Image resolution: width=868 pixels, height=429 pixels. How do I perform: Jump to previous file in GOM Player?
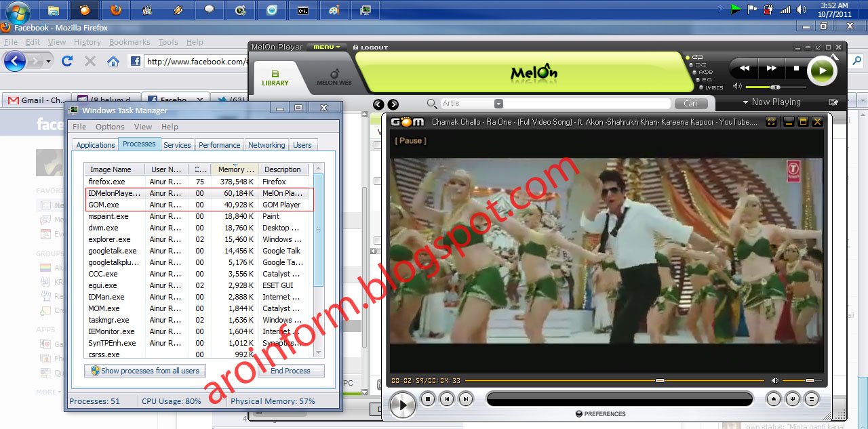446,400
